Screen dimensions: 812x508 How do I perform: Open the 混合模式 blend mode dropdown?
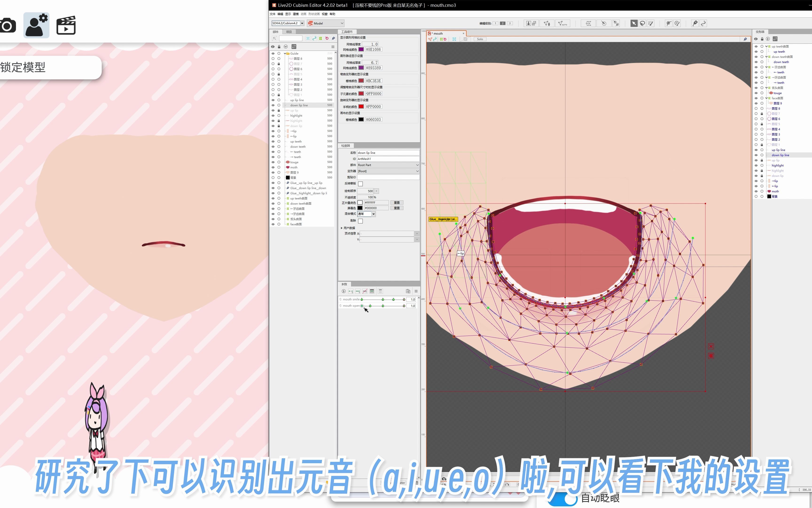pos(366,214)
